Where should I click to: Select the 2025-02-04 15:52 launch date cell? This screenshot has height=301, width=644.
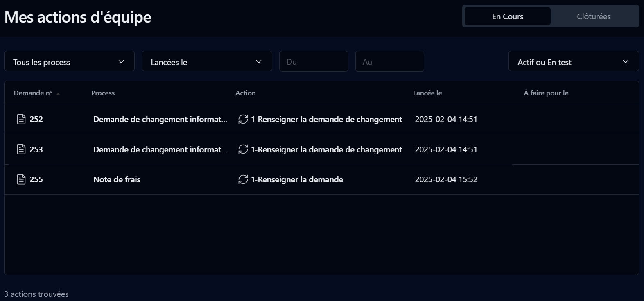(x=446, y=179)
